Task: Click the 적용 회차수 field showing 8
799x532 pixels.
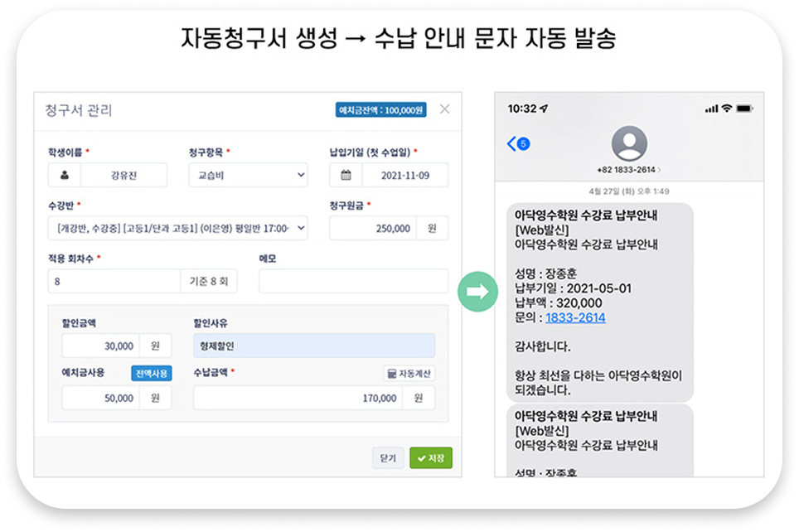Action: (114, 281)
